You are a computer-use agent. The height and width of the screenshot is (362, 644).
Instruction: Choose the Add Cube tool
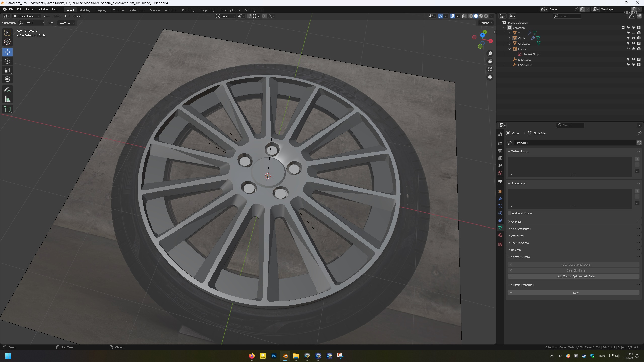[7, 109]
